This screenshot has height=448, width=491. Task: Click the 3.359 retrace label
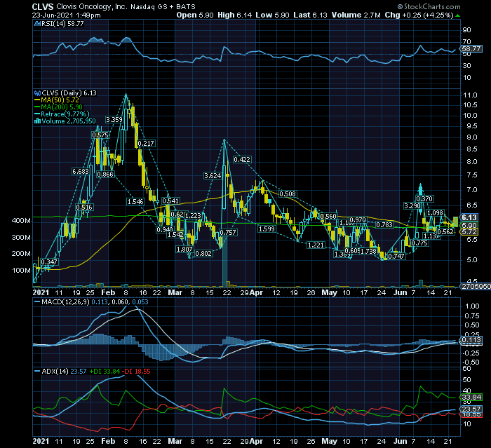(114, 119)
